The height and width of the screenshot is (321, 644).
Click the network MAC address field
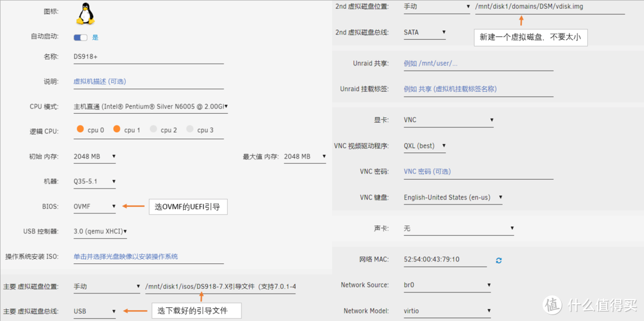[445, 260]
